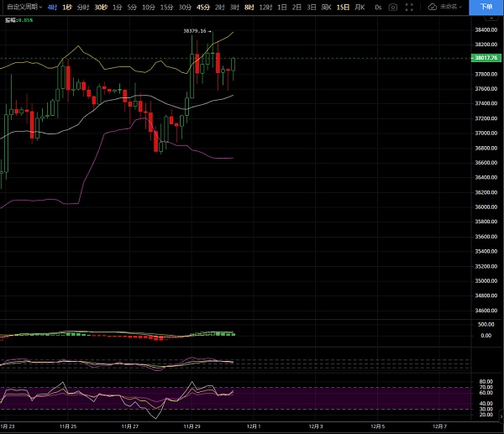The image size is (504, 434).
Task: Choose the 45分 interval
Action: [202, 7]
